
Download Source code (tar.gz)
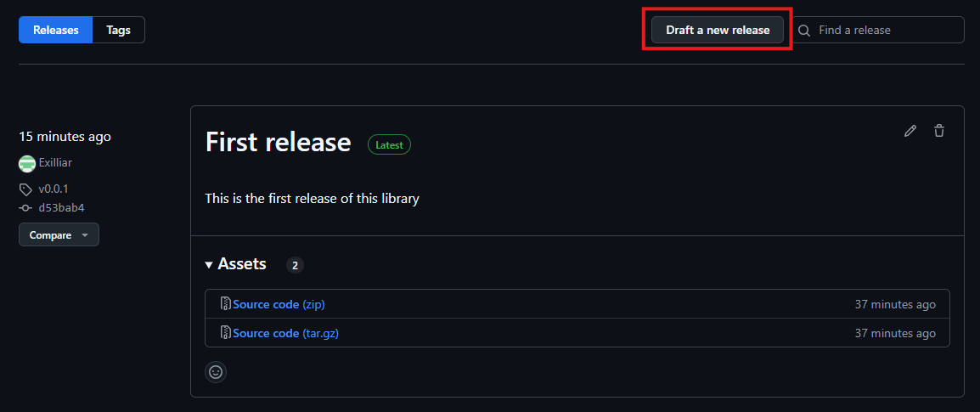(285, 333)
